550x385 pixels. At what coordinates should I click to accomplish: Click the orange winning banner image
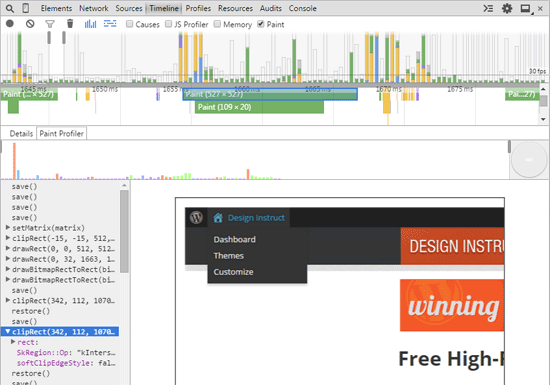coord(452,305)
